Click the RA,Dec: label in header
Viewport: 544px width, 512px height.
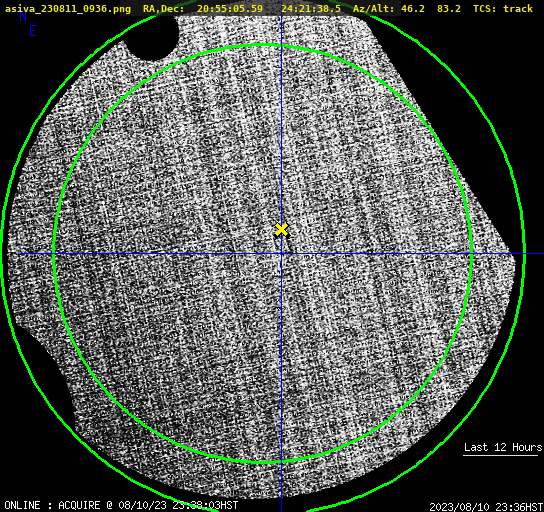click(x=164, y=9)
